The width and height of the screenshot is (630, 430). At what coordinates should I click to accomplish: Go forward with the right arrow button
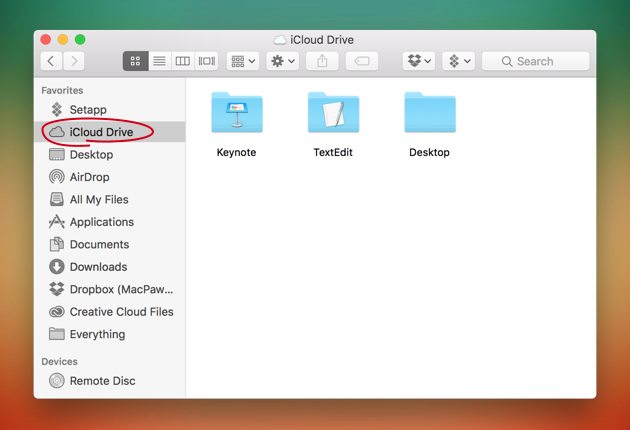(x=74, y=61)
